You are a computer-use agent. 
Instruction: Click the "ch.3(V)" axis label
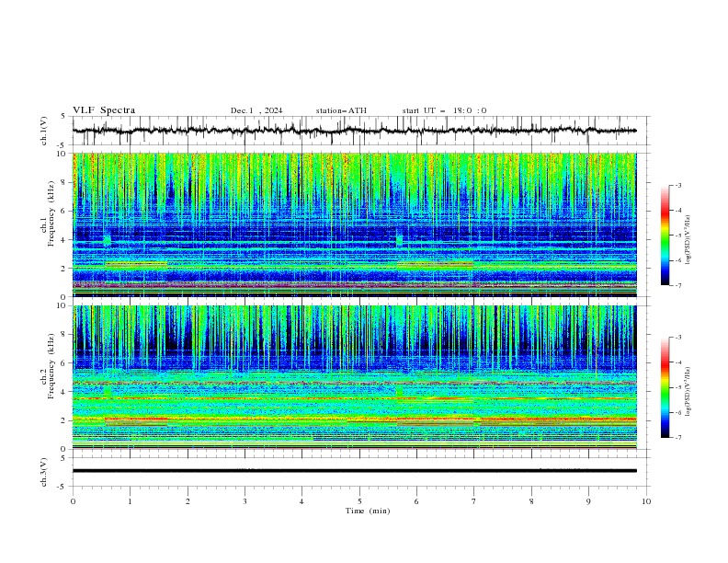pyautogui.click(x=43, y=472)
